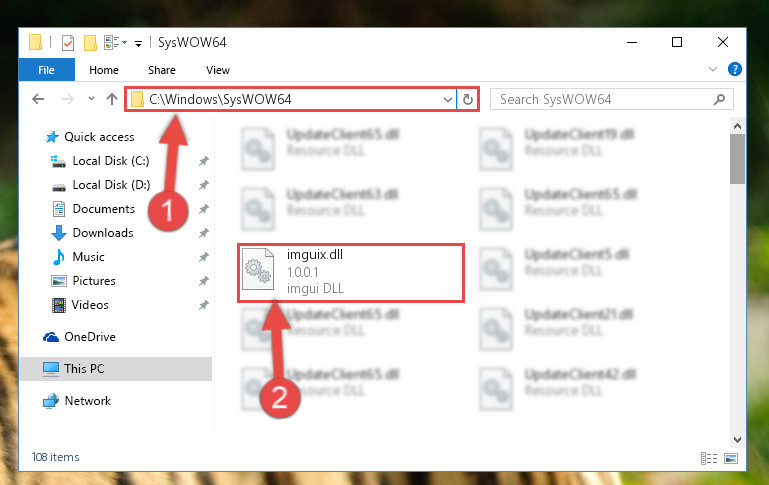Click the Search SysWOW64 input field
769x485 pixels.
pos(603,100)
